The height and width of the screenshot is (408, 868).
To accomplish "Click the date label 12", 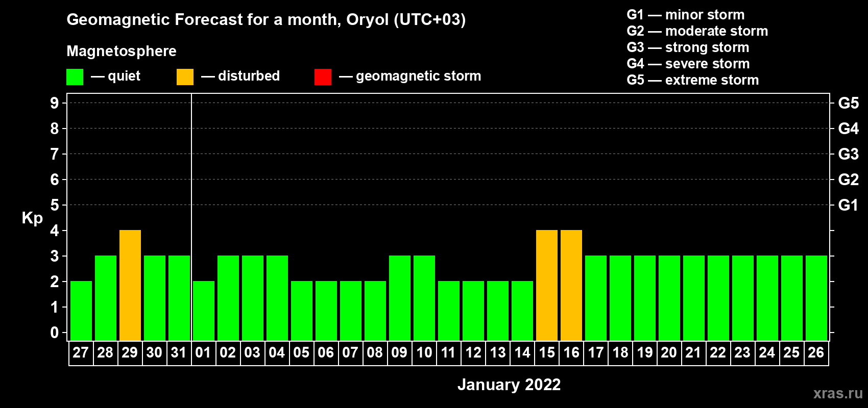I will coord(473,353).
